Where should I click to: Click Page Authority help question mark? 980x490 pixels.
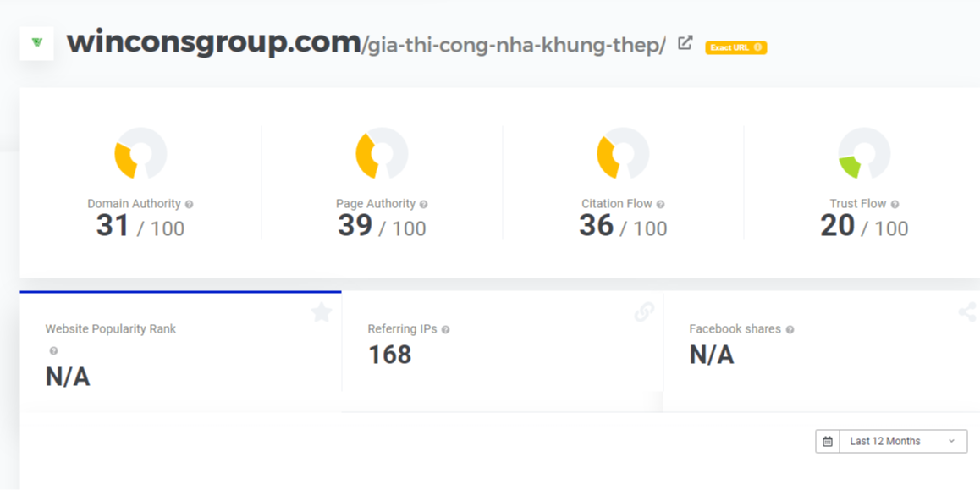[x=424, y=204]
